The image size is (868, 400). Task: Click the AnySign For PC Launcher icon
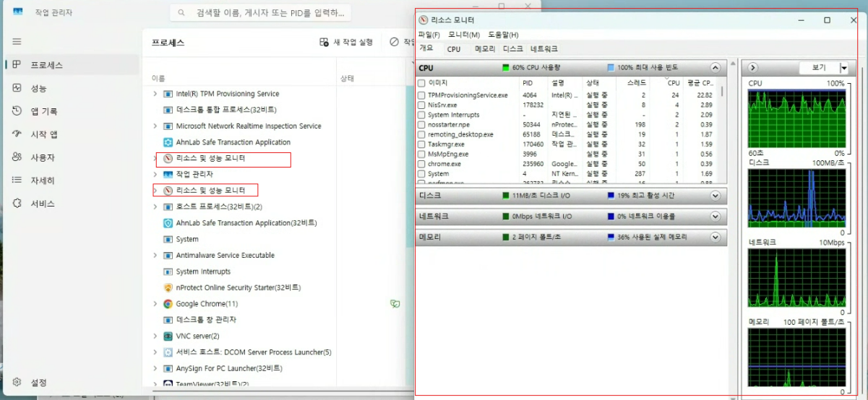point(168,368)
